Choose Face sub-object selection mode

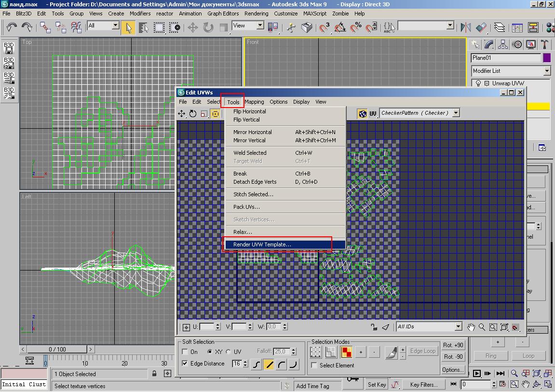click(346, 352)
